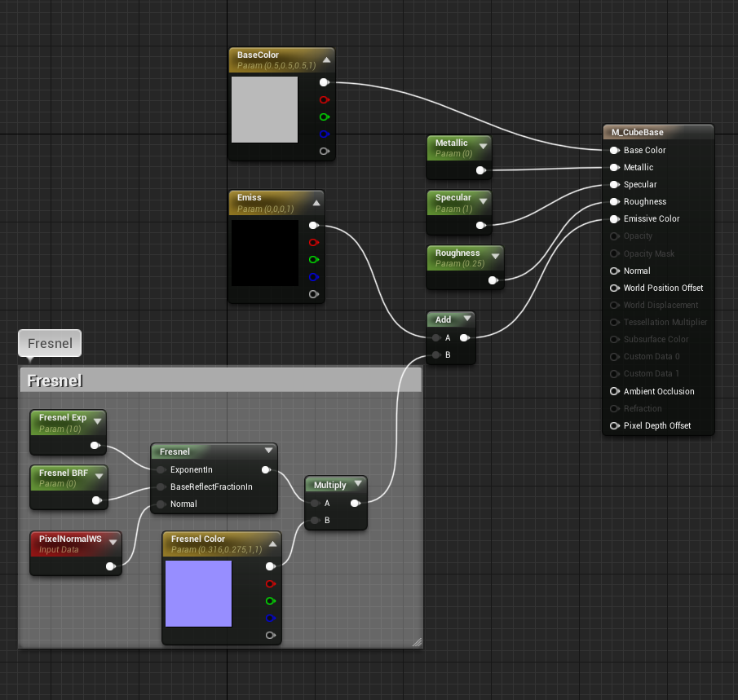Screen dimensions: 738x700
Task: Click M_CubeBase Roughness input pin
Action: (615, 202)
